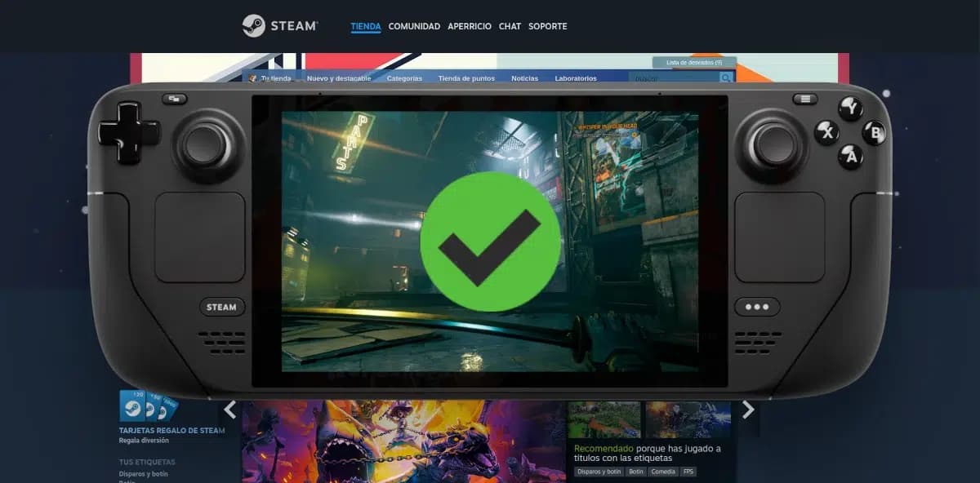
Task: Click the store search field
Action: coord(674,78)
